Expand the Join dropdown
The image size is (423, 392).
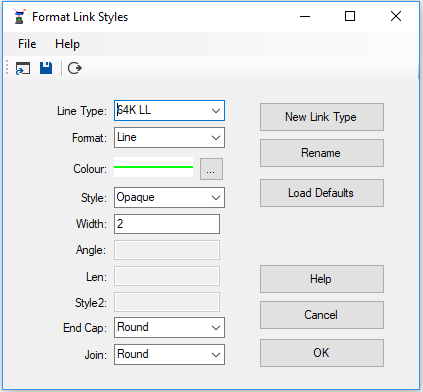(216, 354)
